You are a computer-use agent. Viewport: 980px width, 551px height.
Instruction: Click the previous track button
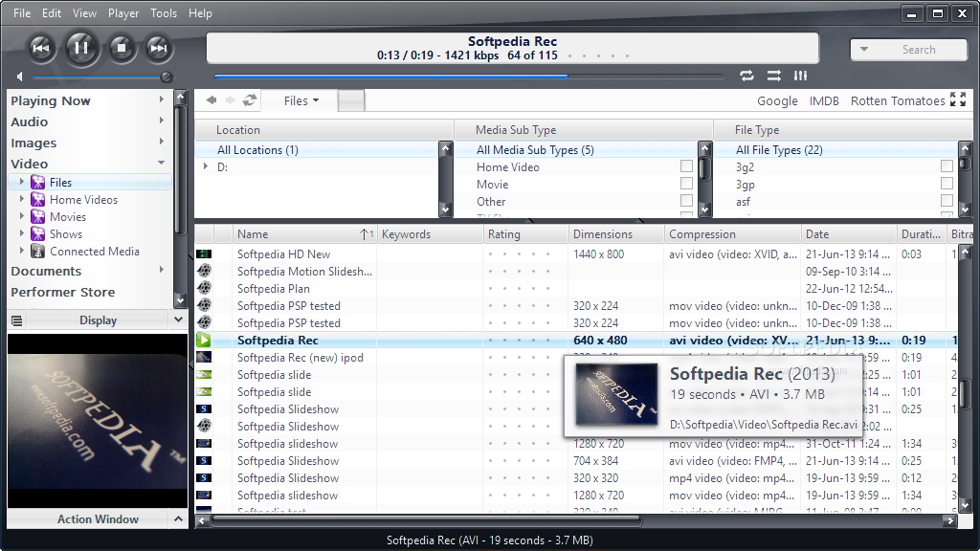pos(41,48)
